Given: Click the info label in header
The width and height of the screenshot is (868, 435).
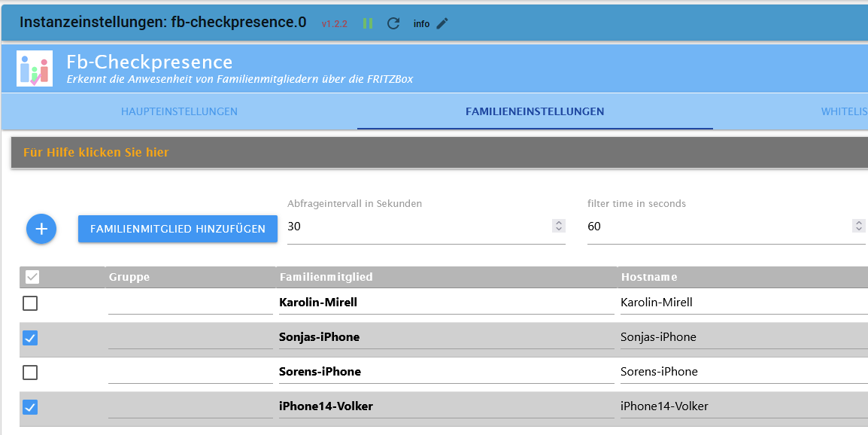Looking at the screenshot, I should click(421, 24).
